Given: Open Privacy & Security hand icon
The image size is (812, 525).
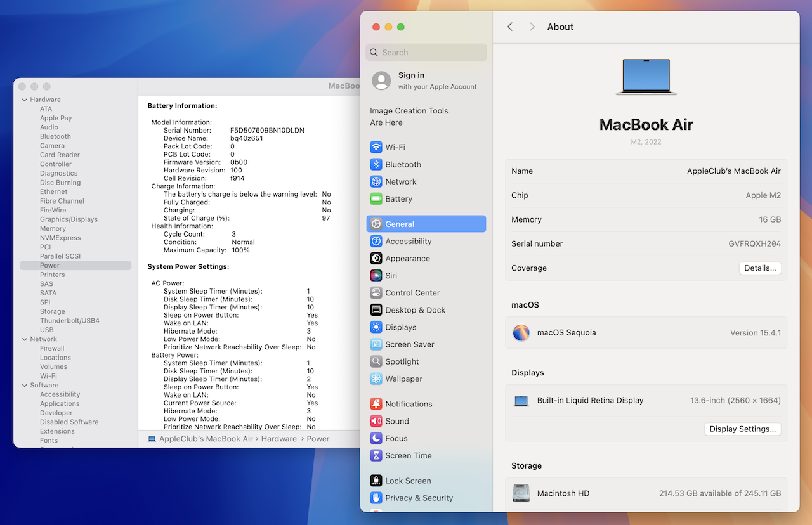Looking at the screenshot, I should tap(376, 498).
